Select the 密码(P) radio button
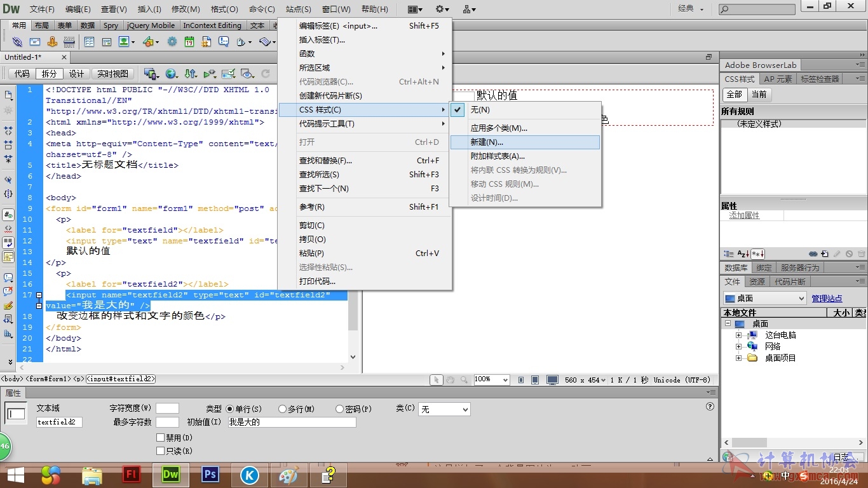This screenshot has height=488, width=868. [x=340, y=409]
